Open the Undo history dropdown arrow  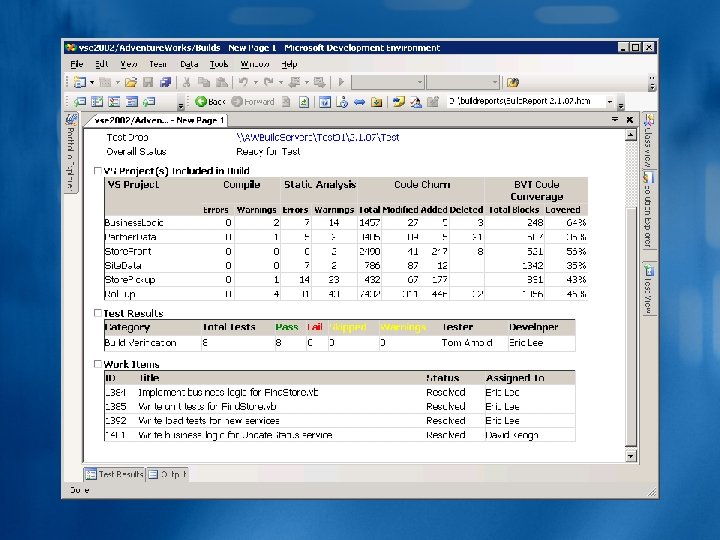[255, 82]
